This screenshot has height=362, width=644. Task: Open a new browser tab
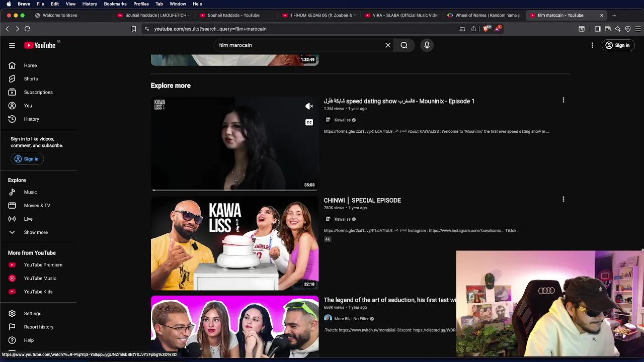(x=614, y=15)
